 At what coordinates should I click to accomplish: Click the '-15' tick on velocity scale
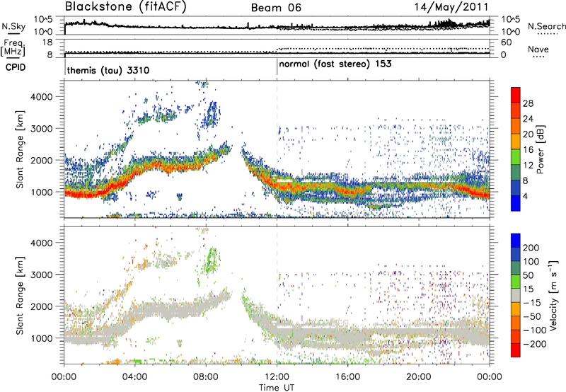[x=532, y=302]
